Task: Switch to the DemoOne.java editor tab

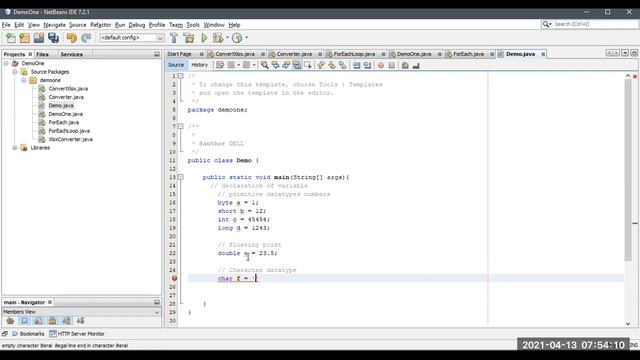Action: [414, 54]
